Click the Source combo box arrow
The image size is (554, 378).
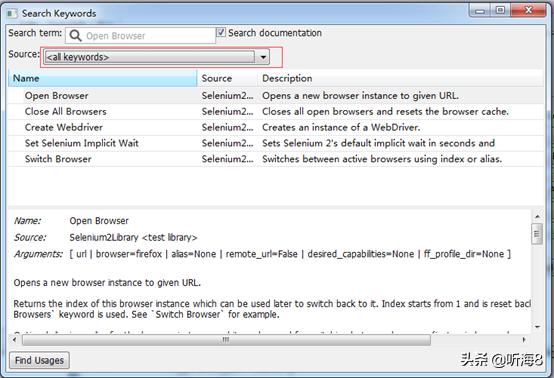[263, 57]
